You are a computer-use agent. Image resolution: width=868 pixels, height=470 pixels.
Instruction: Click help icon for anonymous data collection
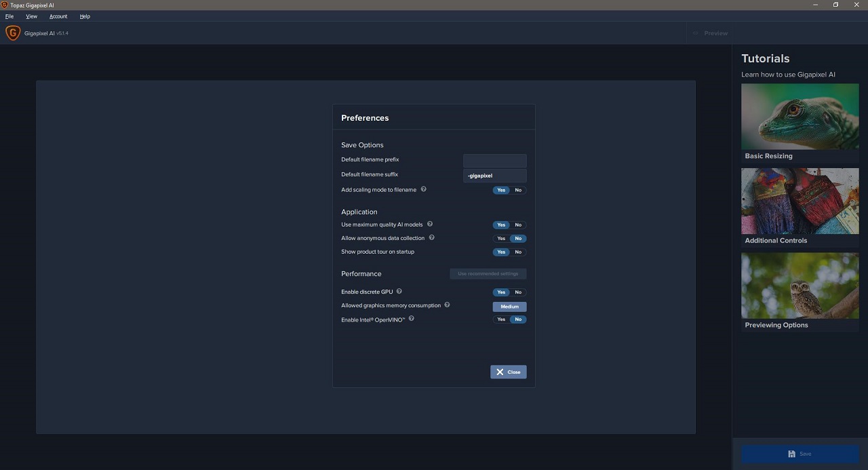[x=432, y=237]
